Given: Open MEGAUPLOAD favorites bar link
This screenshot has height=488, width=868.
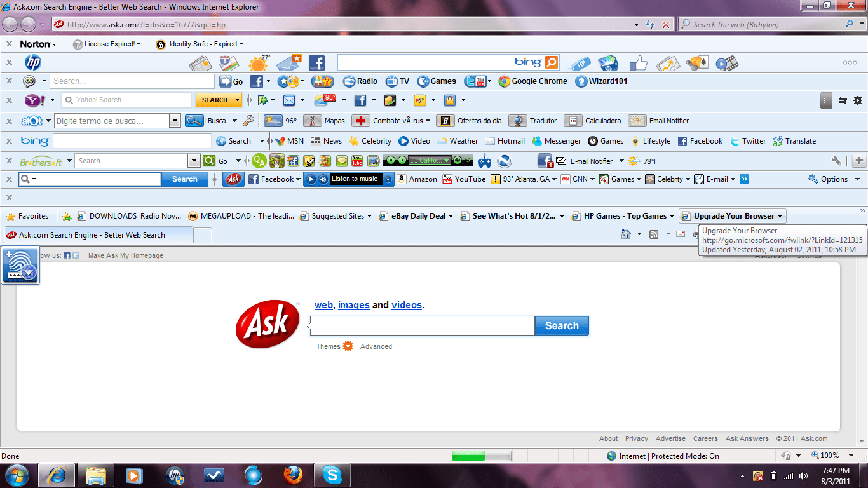Looking at the screenshot, I should pyautogui.click(x=241, y=216).
